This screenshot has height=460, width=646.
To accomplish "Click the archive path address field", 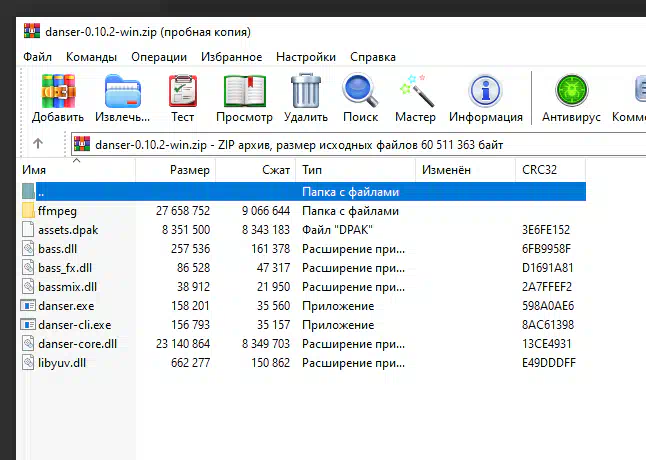I will point(358,145).
